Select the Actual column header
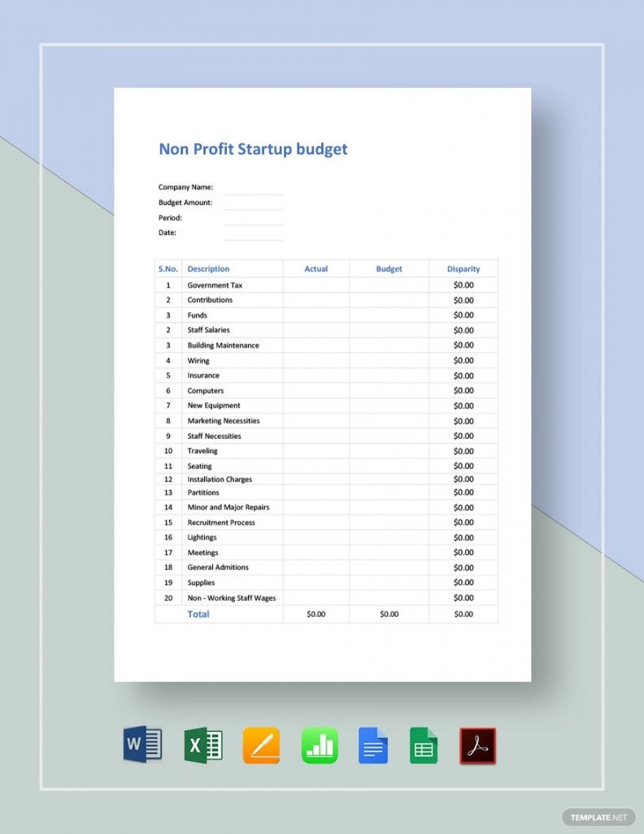Image resolution: width=644 pixels, height=834 pixels. 315,269
